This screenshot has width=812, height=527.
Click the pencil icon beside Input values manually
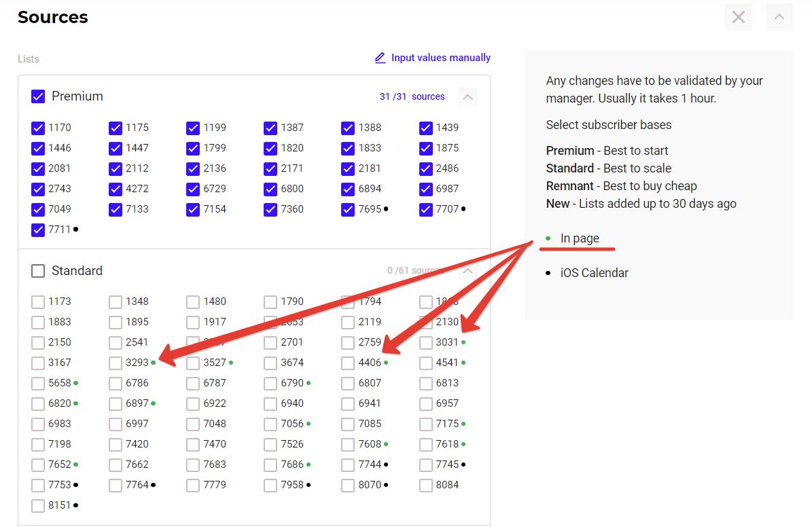tap(380, 58)
